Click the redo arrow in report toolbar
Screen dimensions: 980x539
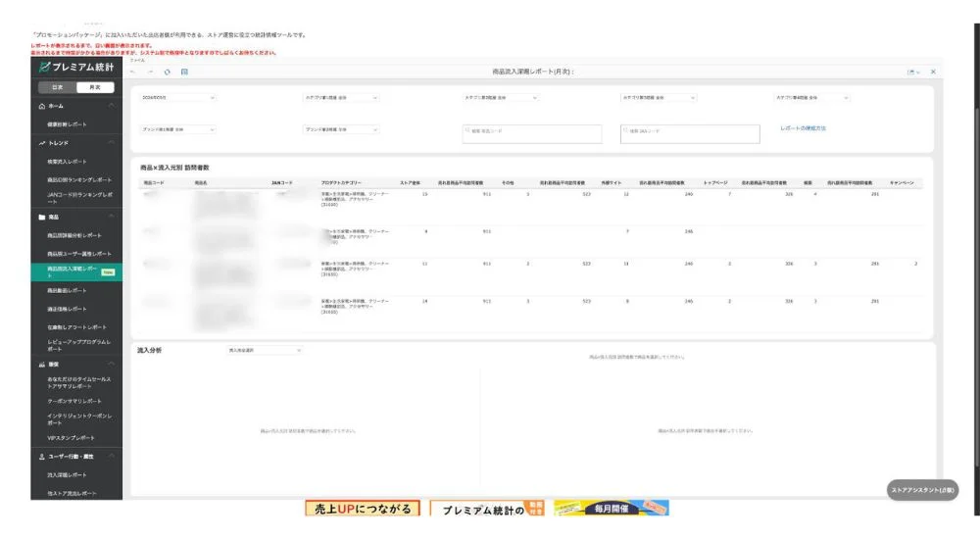point(150,72)
